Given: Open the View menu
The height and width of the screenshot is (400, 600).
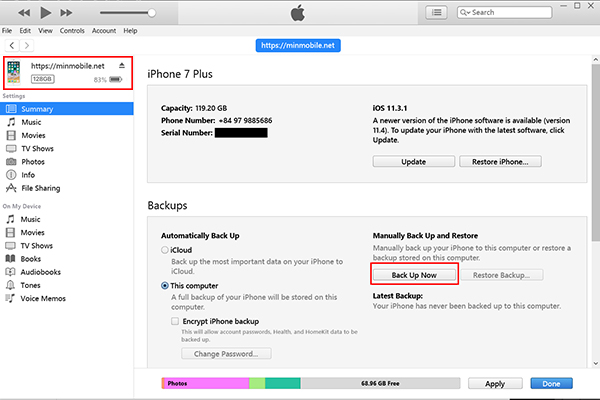Looking at the screenshot, I should pos(45,31).
